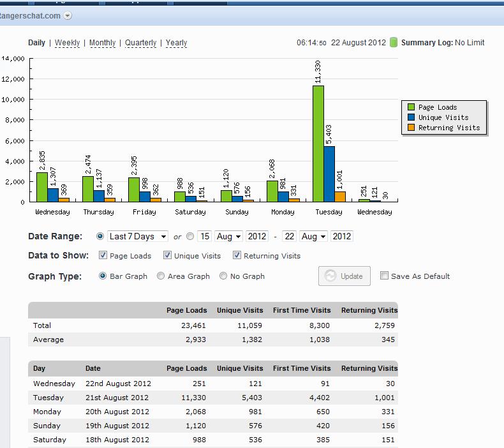The image size is (504, 448).
Task: Switch to the Weekly view
Action: point(67,43)
